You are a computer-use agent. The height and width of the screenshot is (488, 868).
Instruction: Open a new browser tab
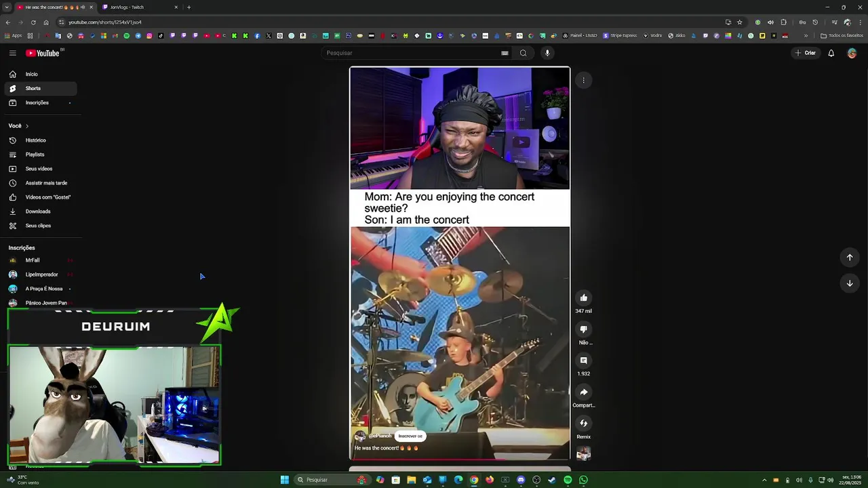click(x=189, y=7)
